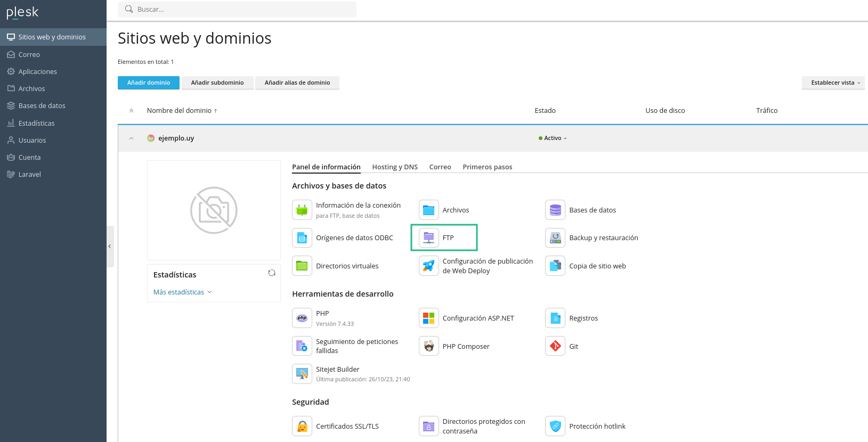Click the Añadir dominio button
Screen dimensions: 868x442
pyautogui.click(x=149, y=83)
